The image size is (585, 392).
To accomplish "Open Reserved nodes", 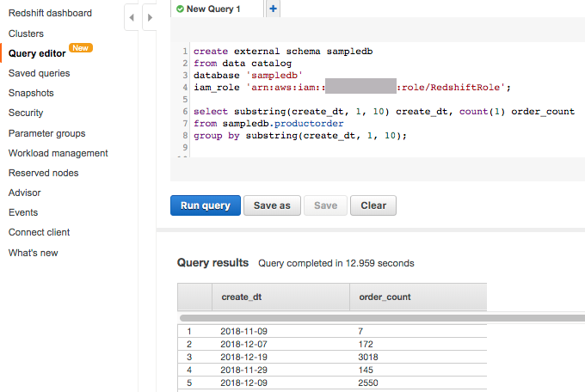I will [x=44, y=173].
